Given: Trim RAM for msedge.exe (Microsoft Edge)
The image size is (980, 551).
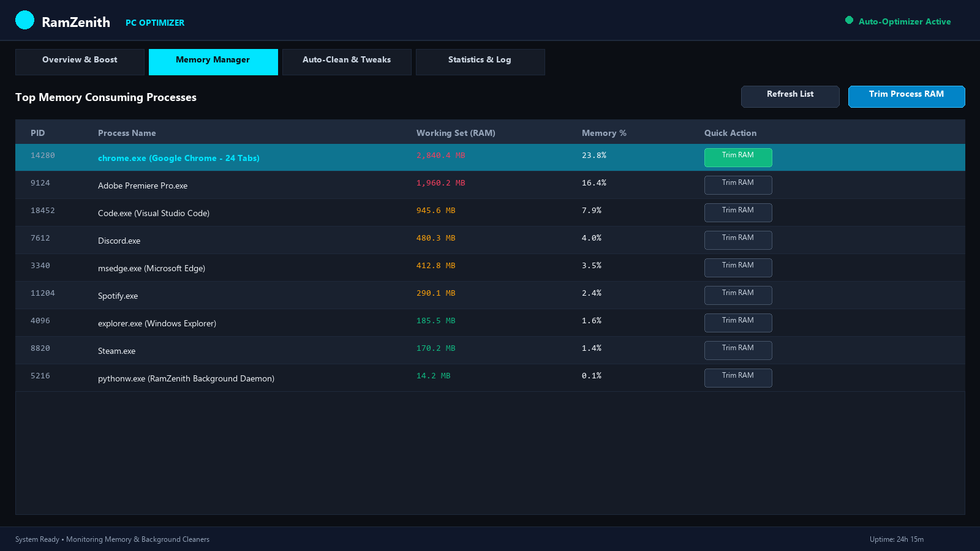Looking at the screenshot, I should 738,268.
